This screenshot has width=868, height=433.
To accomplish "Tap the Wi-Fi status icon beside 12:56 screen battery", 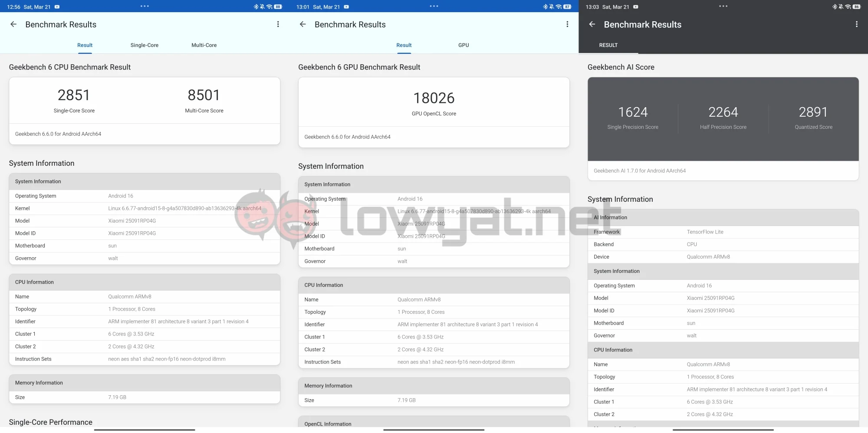I will point(269,7).
